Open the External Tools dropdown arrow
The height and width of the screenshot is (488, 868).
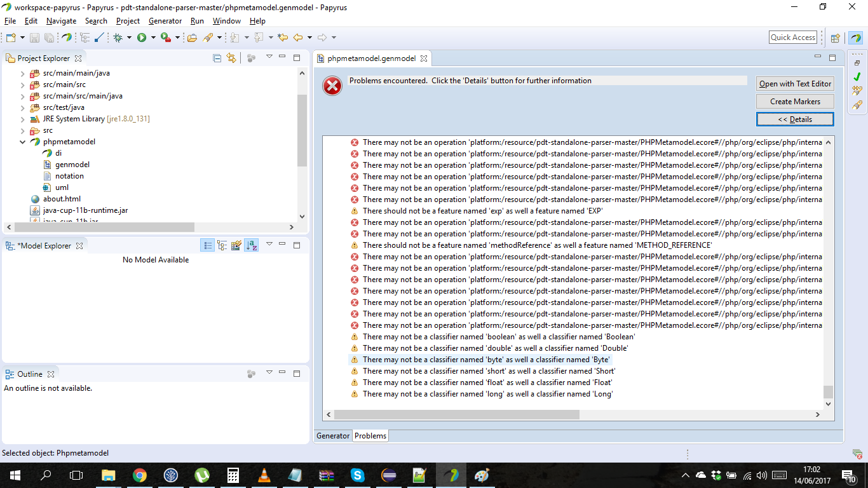pyautogui.click(x=177, y=37)
